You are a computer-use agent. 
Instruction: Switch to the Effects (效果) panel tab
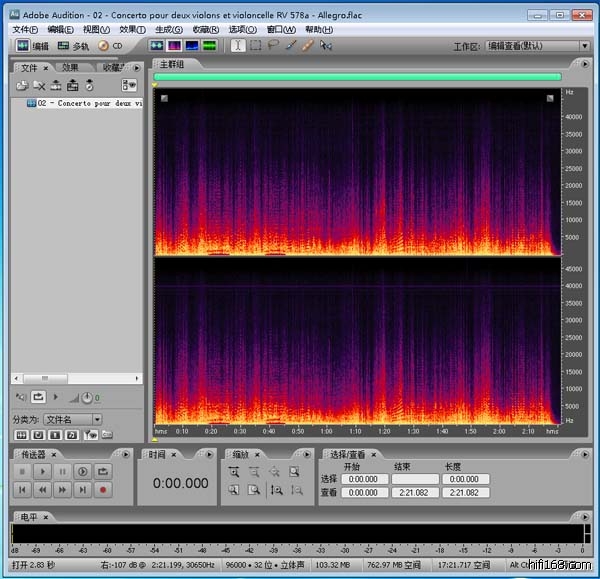70,67
